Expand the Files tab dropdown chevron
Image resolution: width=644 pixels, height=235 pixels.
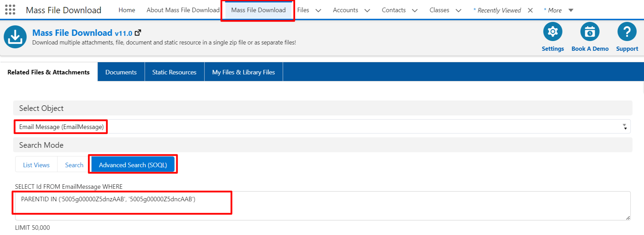pos(318,10)
